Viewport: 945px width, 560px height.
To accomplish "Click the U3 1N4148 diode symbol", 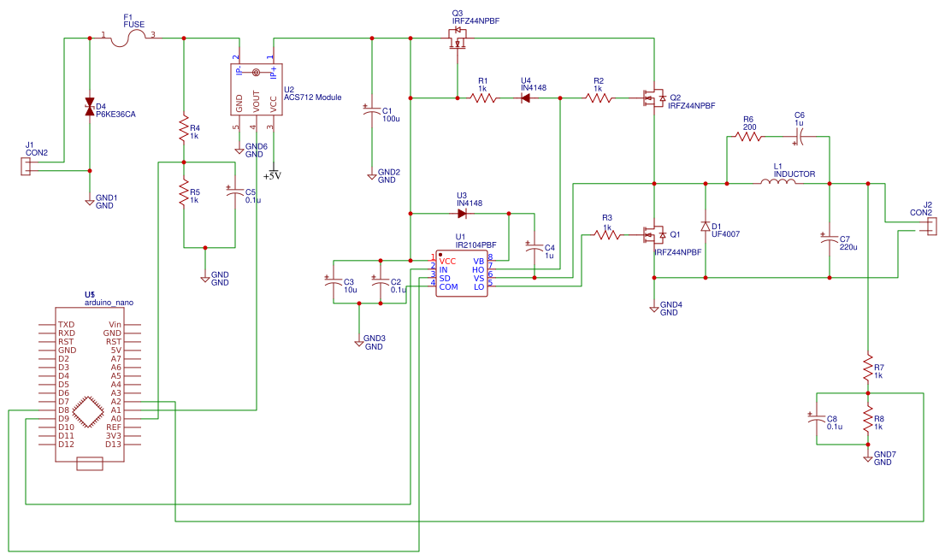I will [x=462, y=214].
